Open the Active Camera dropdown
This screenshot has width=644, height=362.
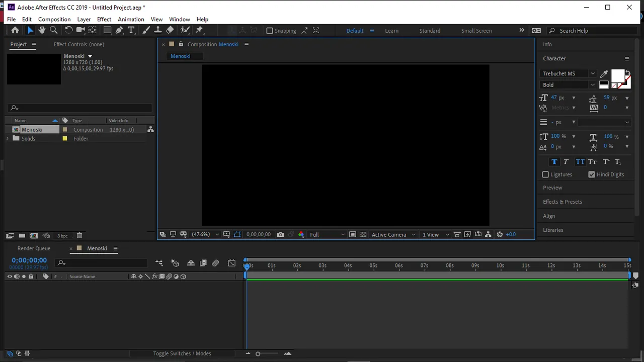(x=393, y=234)
